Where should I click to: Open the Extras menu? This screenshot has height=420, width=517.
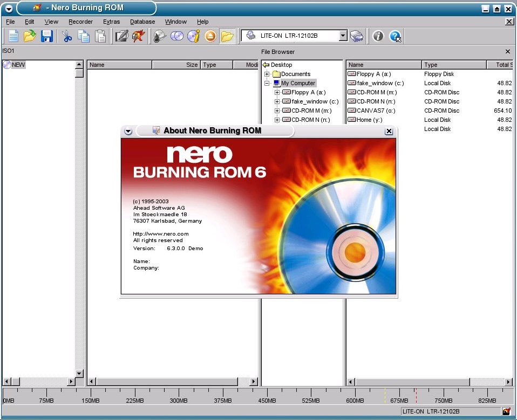[x=112, y=22]
